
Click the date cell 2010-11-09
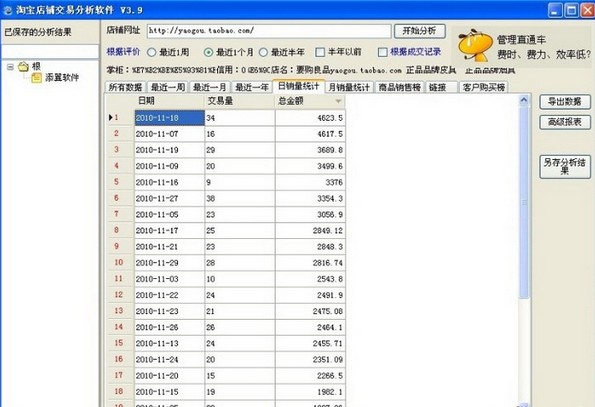[169, 166]
